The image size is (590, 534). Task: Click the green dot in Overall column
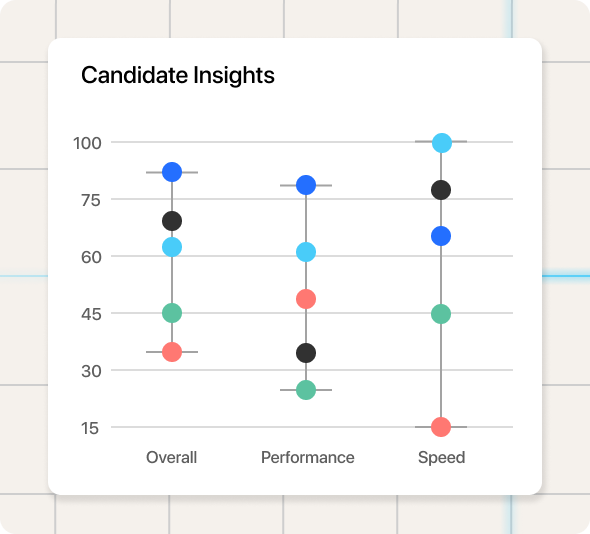tap(172, 313)
